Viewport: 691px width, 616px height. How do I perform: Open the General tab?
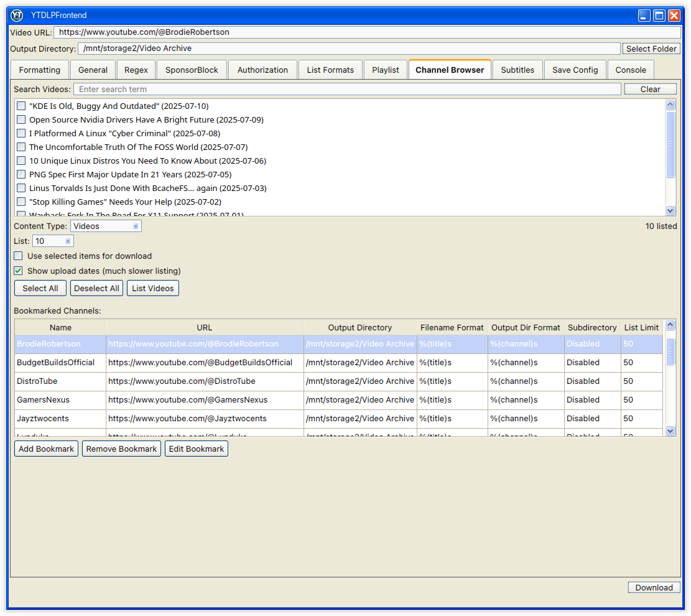click(x=93, y=70)
